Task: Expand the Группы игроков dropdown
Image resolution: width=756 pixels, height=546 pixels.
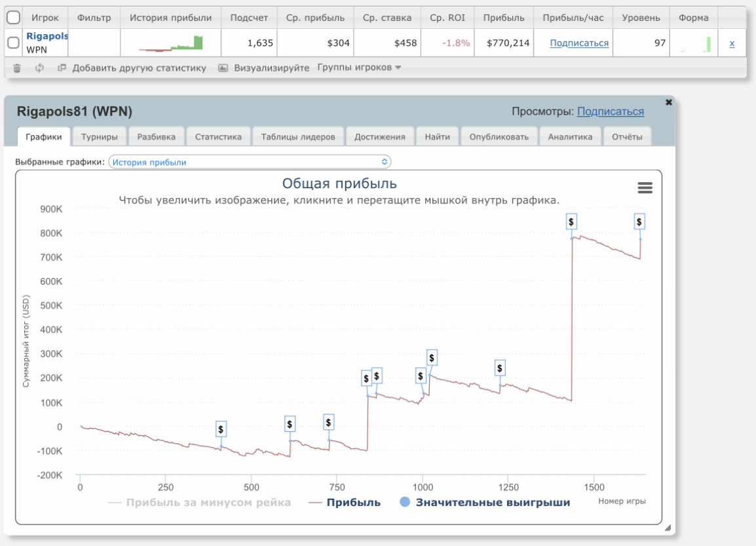Action: coord(359,68)
